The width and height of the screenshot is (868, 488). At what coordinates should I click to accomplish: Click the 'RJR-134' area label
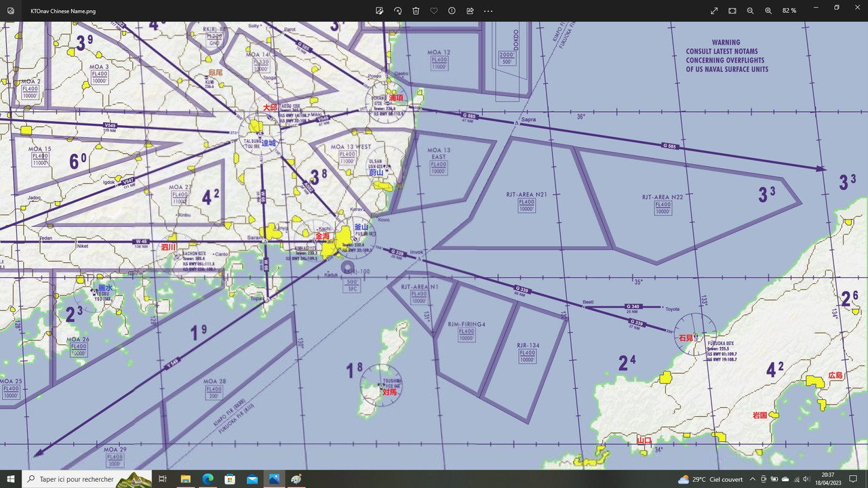pyautogui.click(x=528, y=346)
